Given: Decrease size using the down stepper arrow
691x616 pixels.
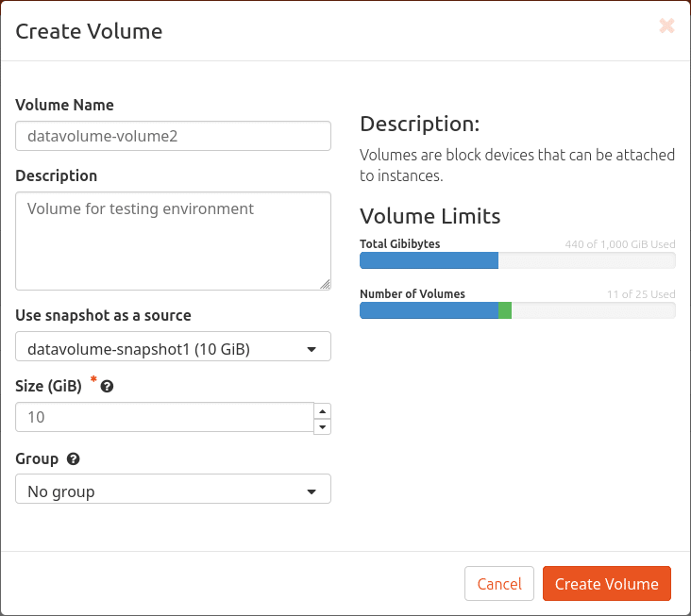Looking at the screenshot, I should pos(322,426).
